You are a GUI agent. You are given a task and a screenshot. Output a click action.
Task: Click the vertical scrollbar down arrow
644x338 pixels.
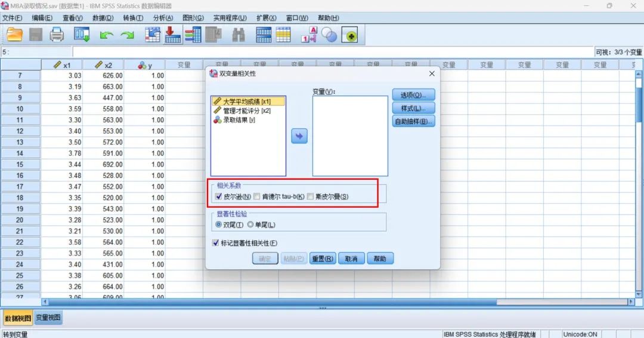coord(638,294)
